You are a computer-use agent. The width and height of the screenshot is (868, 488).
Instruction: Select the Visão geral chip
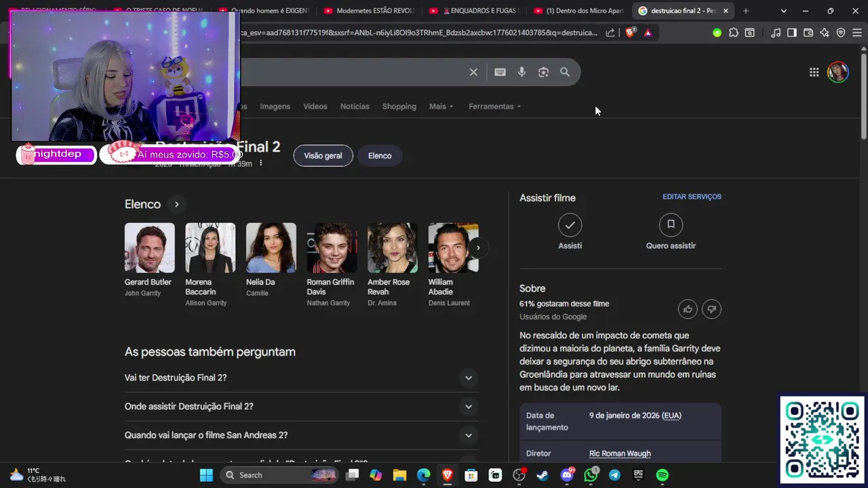tap(323, 156)
